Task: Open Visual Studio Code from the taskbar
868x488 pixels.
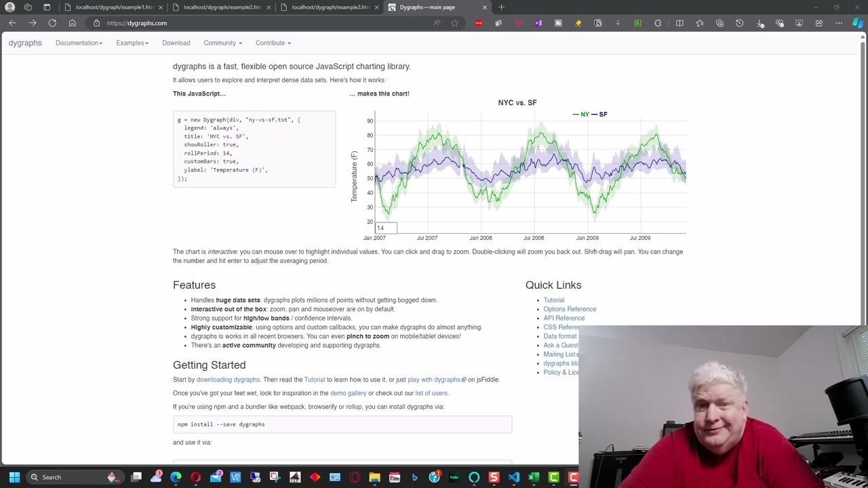Action: click(514, 477)
